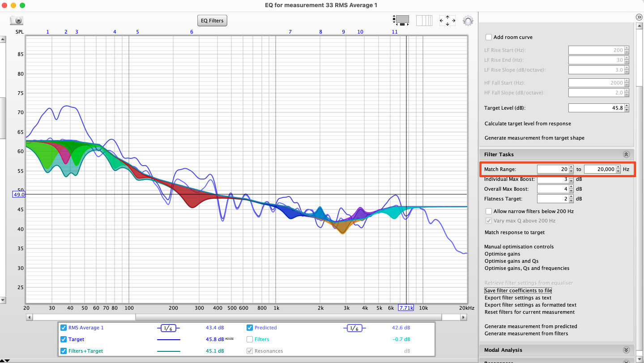Screen dimensions: 644x363
Task: Click the Filters+Target teal line sample
Action: click(x=168, y=351)
